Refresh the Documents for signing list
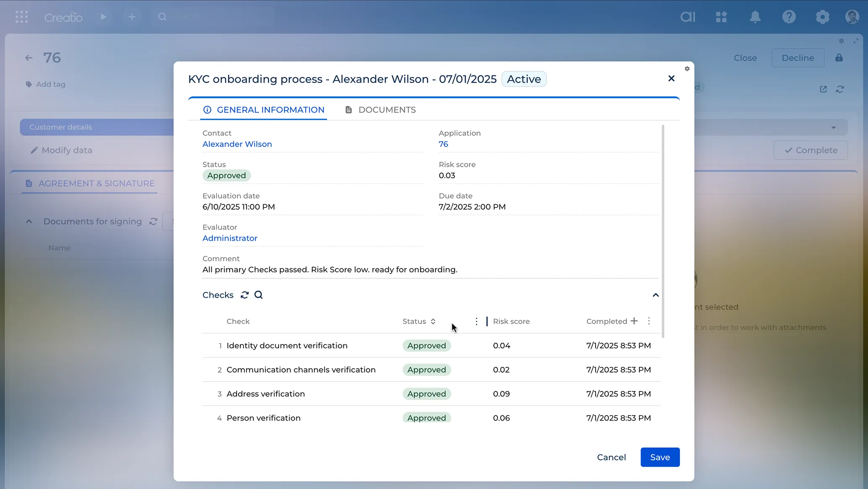The image size is (868, 489). tap(153, 221)
